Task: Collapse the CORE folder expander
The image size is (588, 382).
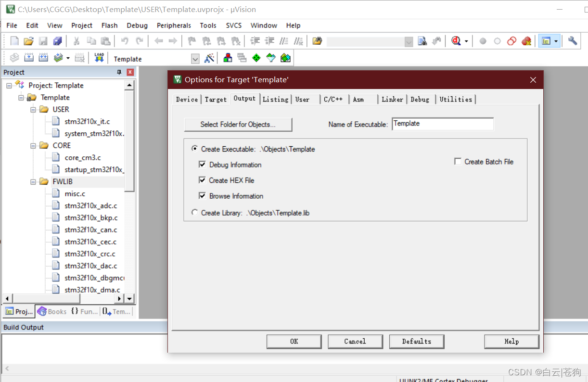Action: click(33, 146)
